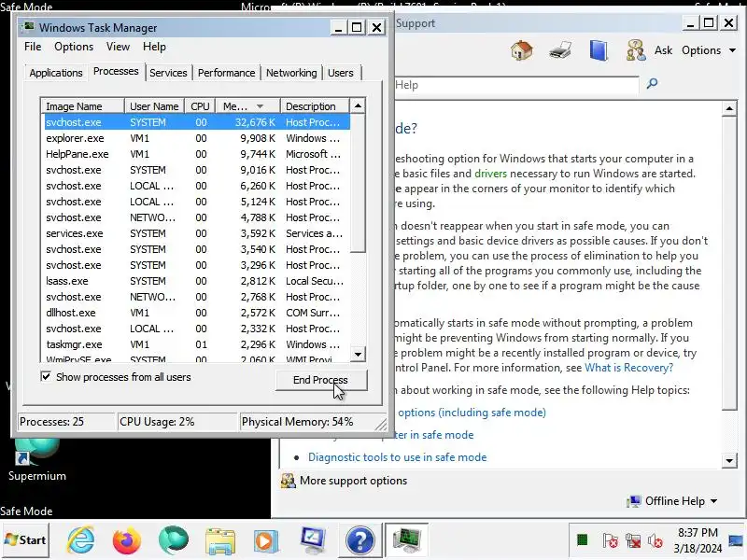Click the Start button

pos(25,540)
